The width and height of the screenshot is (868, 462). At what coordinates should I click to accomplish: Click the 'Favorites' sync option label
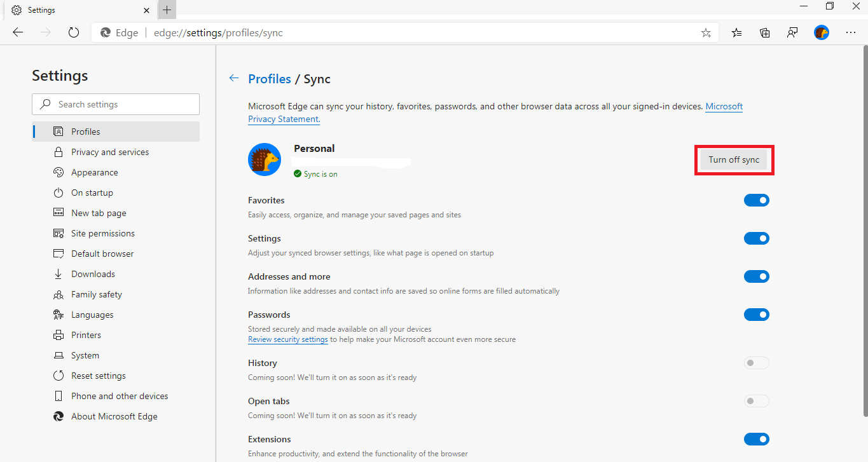(x=266, y=200)
